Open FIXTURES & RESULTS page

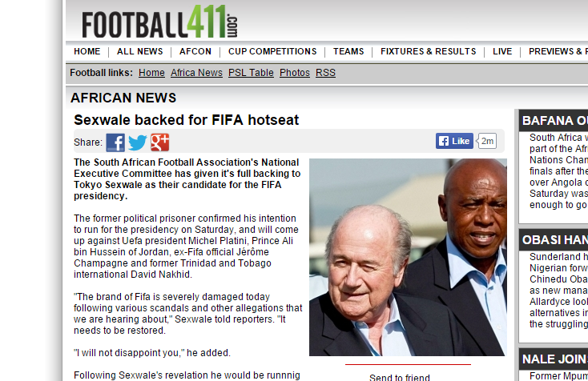tap(429, 51)
